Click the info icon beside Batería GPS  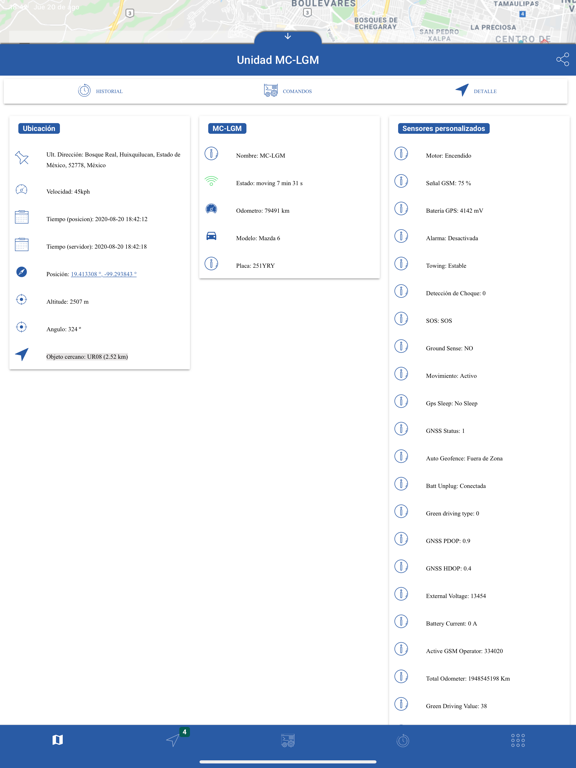(x=401, y=209)
